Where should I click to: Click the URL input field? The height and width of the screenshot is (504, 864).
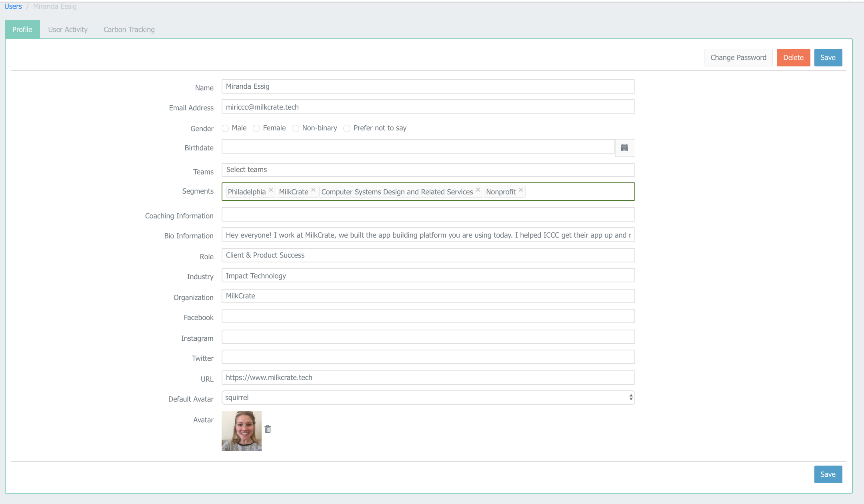coord(428,378)
